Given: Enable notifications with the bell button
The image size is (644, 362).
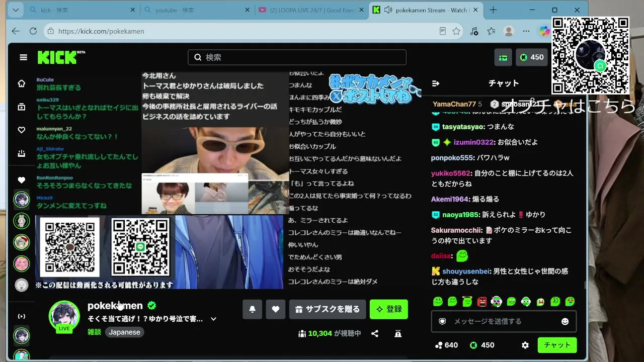Looking at the screenshot, I should coord(252,309).
